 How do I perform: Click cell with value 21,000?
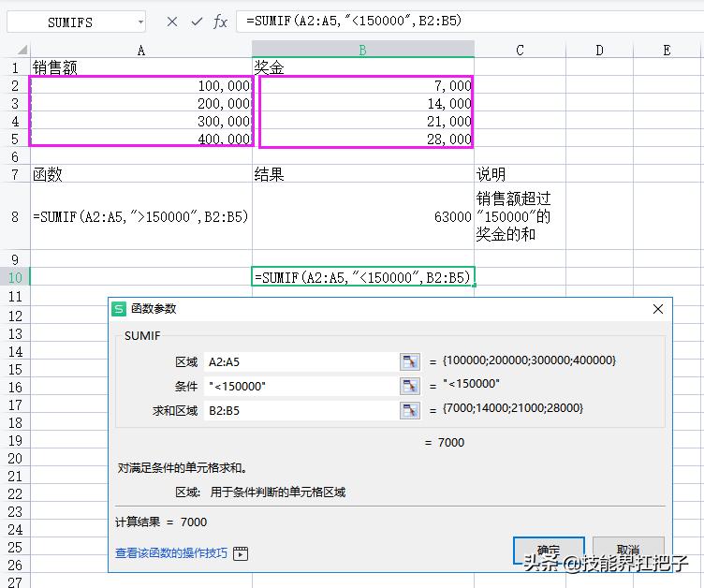click(363, 122)
